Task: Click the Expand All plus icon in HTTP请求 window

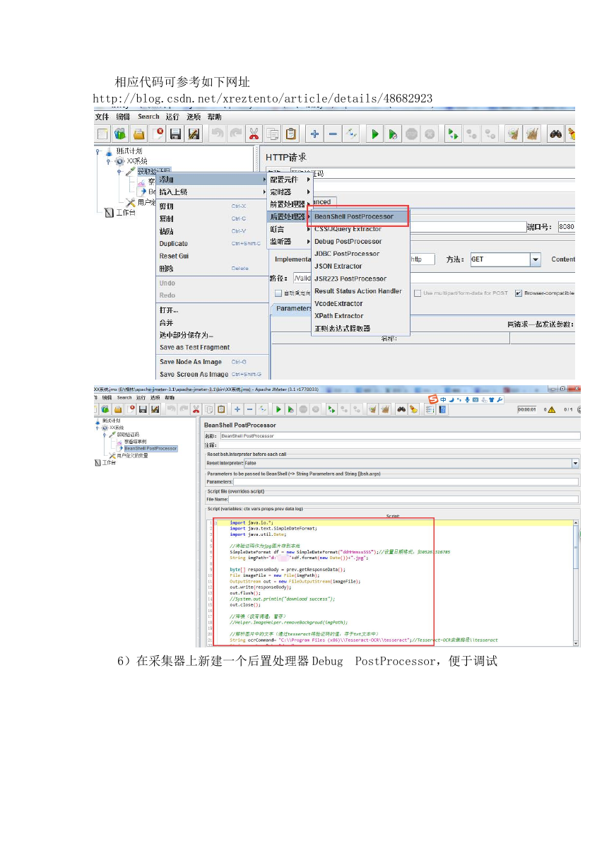Action: (314, 134)
